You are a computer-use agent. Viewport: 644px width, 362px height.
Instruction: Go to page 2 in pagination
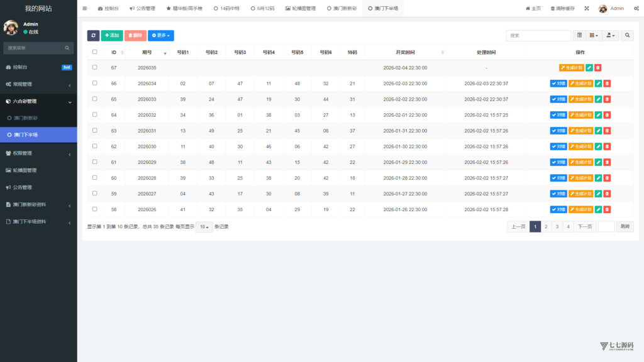[546, 227]
